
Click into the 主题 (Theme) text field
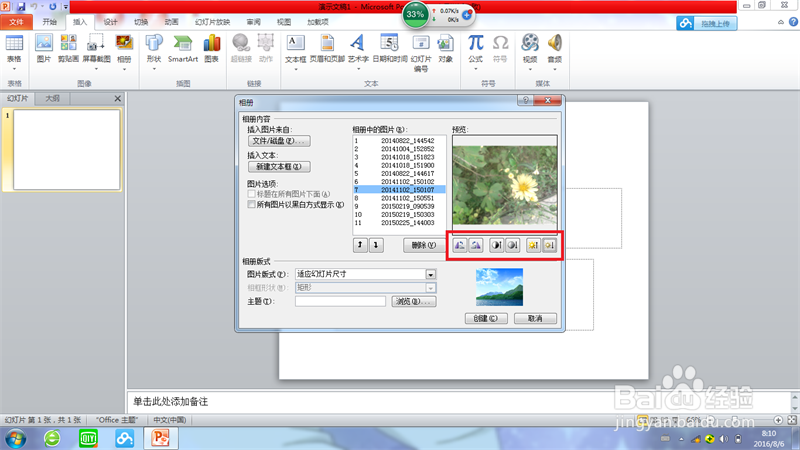[x=340, y=302]
